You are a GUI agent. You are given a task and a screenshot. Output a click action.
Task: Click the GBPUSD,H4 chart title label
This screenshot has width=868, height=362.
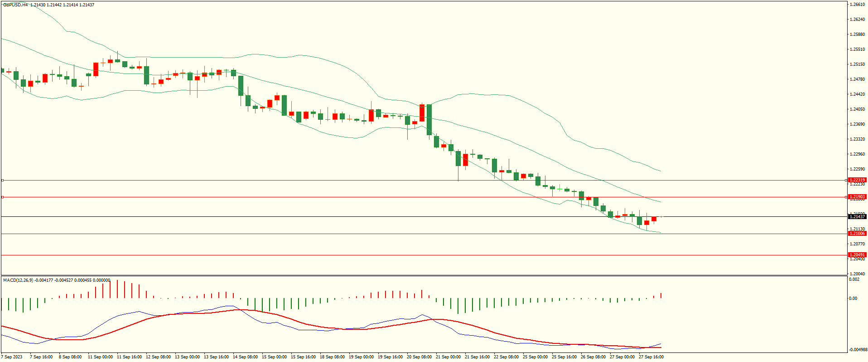[15, 5]
